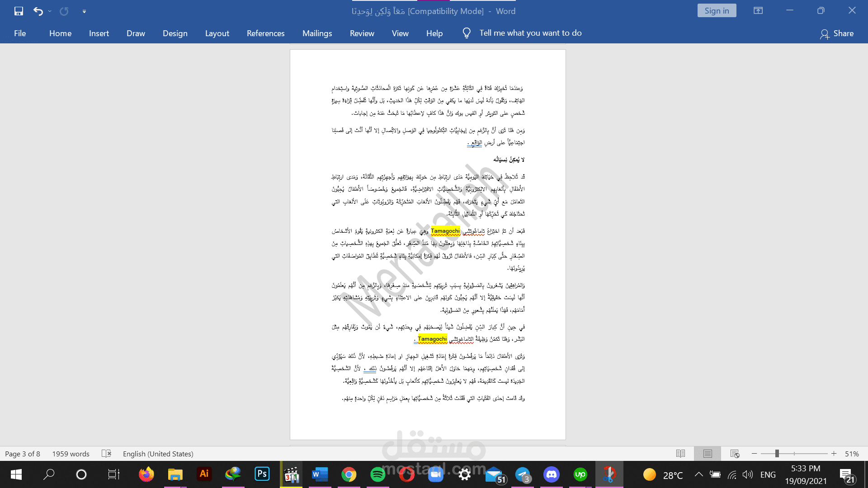Click the lightbulb Tell me icon
The height and width of the screenshot is (488, 868).
(x=467, y=33)
